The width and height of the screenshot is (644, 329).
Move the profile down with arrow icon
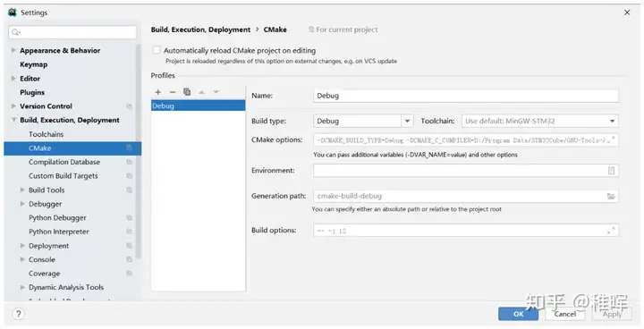coord(216,92)
